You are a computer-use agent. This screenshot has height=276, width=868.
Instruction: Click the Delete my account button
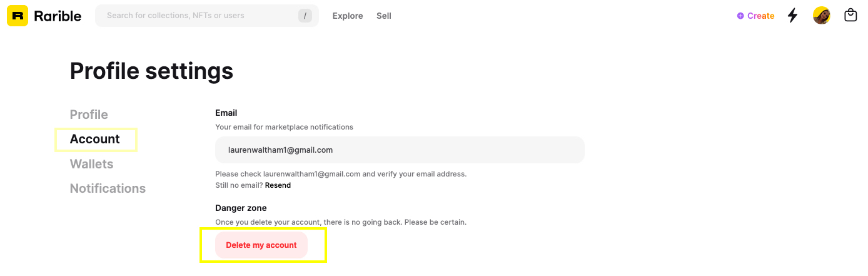[x=261, y=245]
